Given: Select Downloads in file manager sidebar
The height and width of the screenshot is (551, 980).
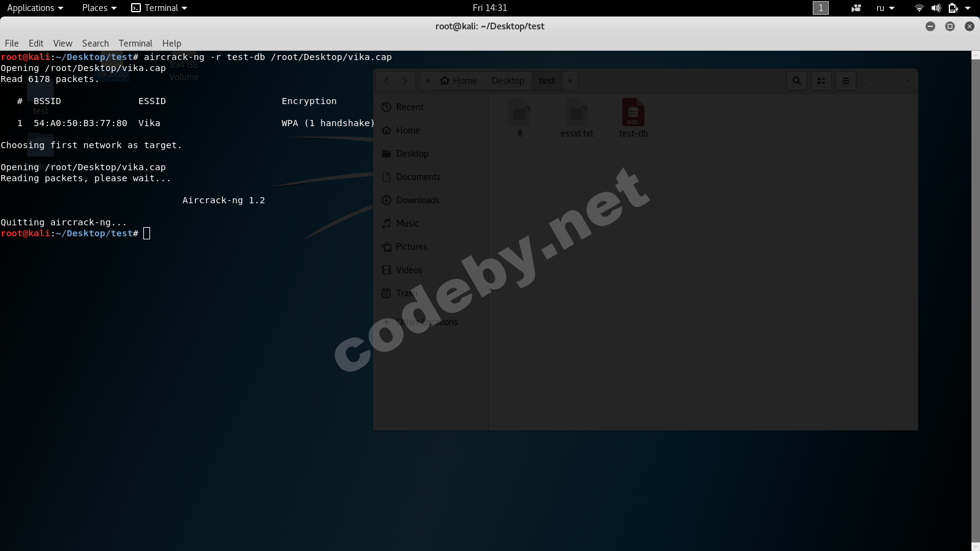Looking at the screenshot, I should tap(431, 200).
